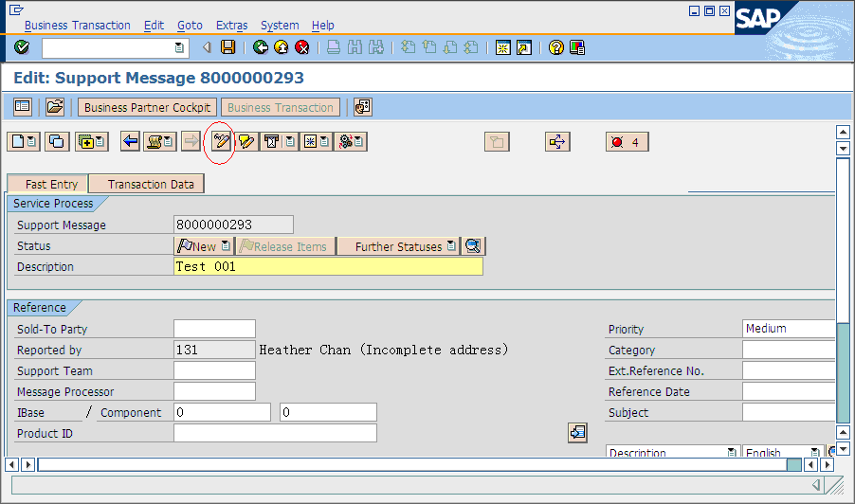This screenshot has height=504, width=855.
Task: Click the First Page icon
Action: [408, 47]
